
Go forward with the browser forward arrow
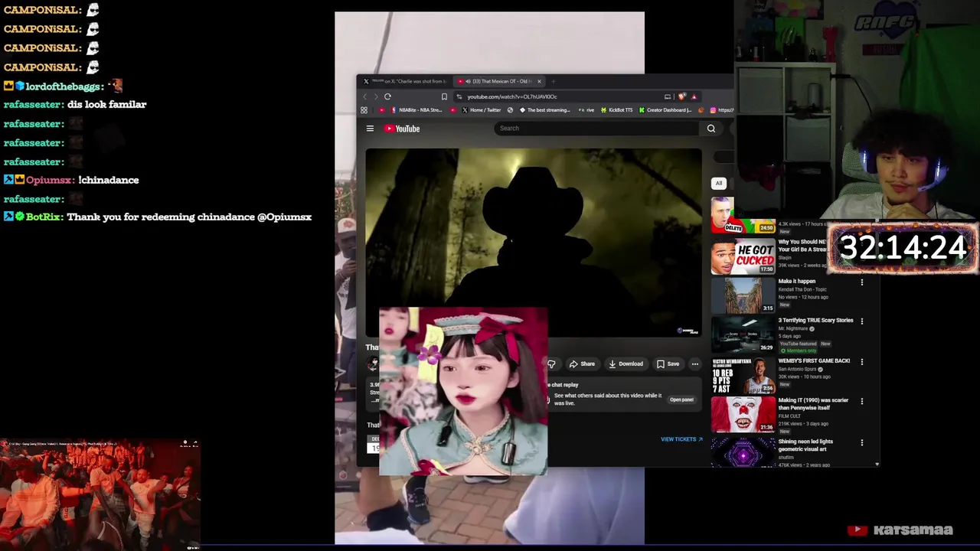(x=375, y=96)
